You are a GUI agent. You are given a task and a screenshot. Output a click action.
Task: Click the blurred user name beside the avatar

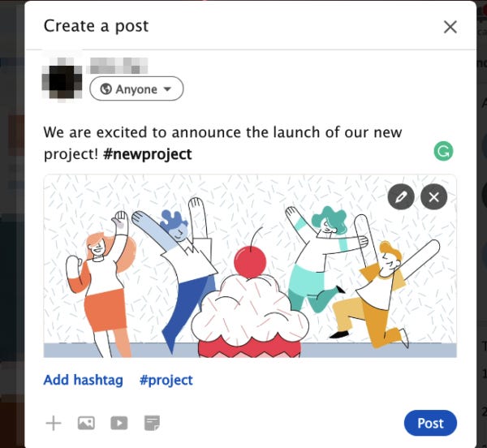point(119,66)
